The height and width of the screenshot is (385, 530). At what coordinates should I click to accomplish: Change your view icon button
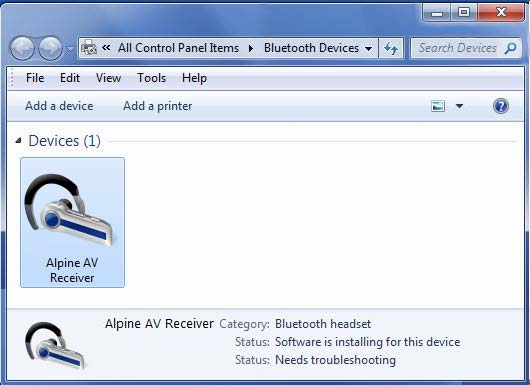point(438,106)
